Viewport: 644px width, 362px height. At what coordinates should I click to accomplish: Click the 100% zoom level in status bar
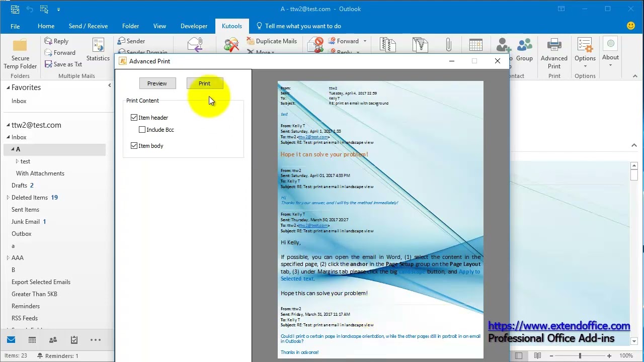(626, 355)
